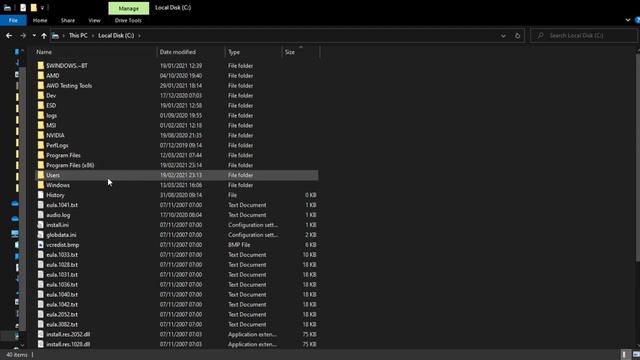Image resolution: width=640 pixels, height=360 pixels.
Task: Click the file list vertical scrollbar
Action: (x=638, y=157)
